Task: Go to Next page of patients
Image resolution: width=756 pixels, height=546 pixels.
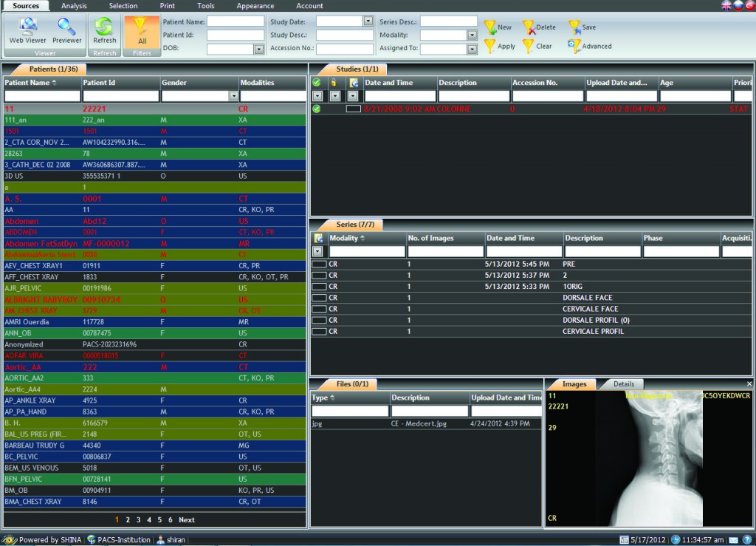Action: 187,520
